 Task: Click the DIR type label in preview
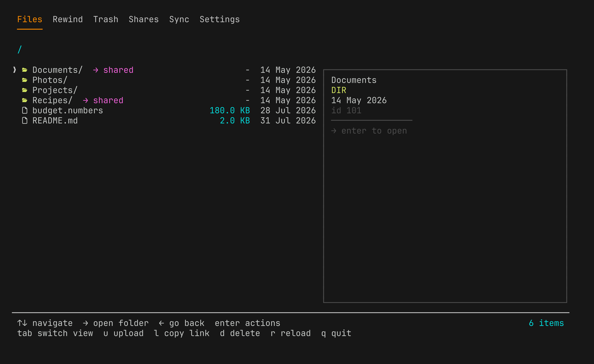point(339,90)
